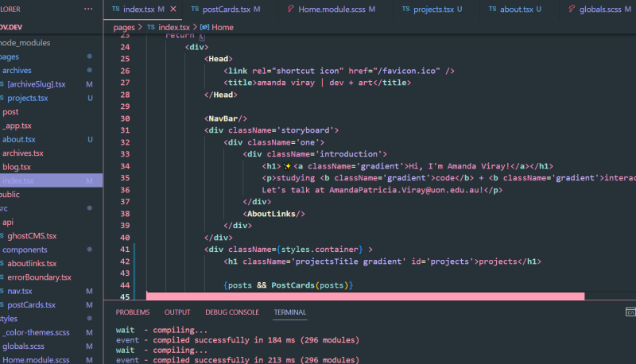The width and height of the screenshot is (636, 364).
Task: Switch to the DEBUG CONSOLE panel tab
Action: pyautogui.click(x=232, y=312)
